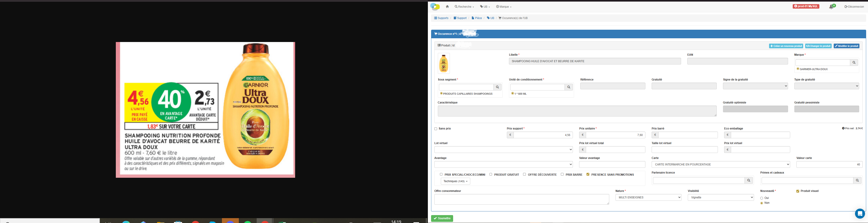Enable the Sans prix checkbox
868x223 pixels.
coord(436,129)
